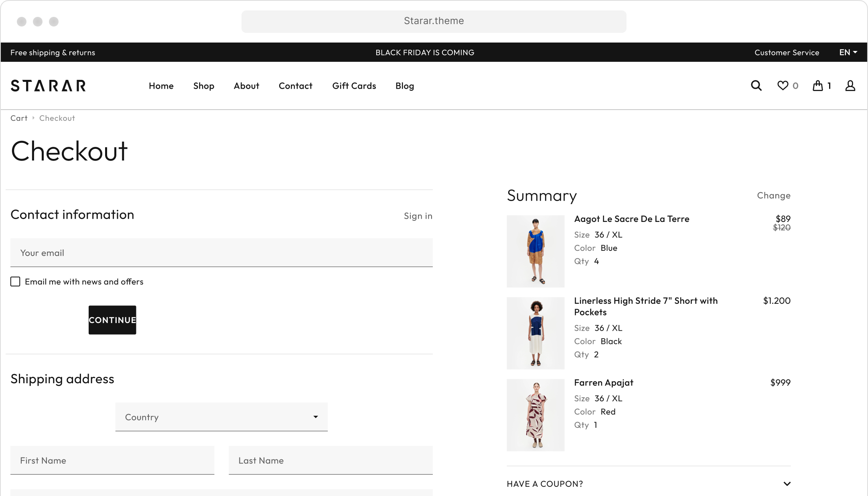The width and height of the screenshot is (868, 496).
Task: Click the STARAR logo
Action: 48,85
